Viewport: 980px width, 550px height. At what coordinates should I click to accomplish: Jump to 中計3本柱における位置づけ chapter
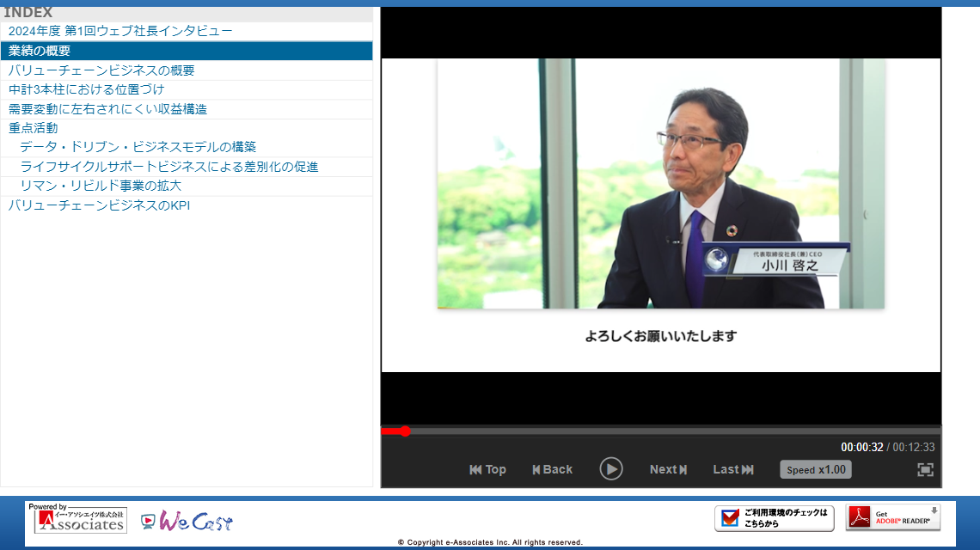tap(86, 89)
